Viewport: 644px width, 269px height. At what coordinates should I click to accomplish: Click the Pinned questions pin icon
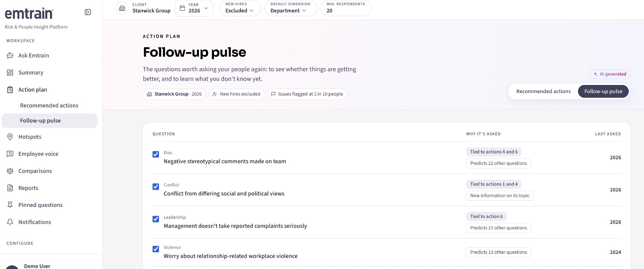pyautogui.click(x=10, y=205)
